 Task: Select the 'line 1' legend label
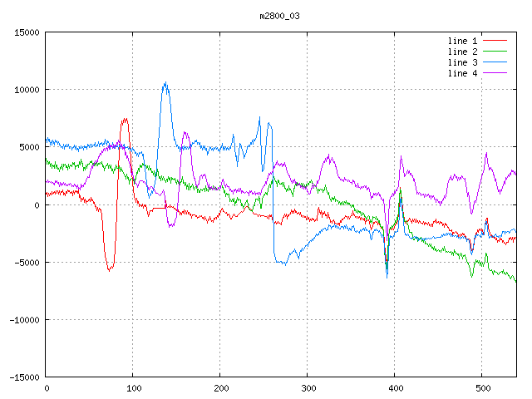click(463, 40)
